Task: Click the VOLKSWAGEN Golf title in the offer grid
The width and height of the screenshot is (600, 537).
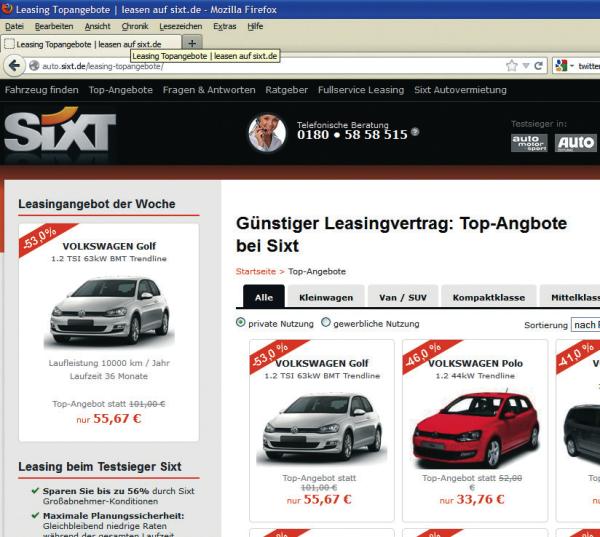Action: [322, 363]
